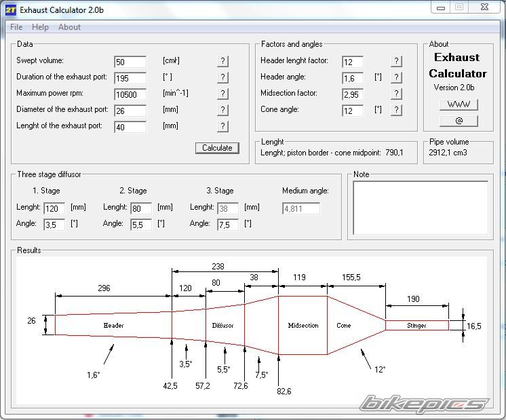Click the 82,6 midsection diameter value

284,392
